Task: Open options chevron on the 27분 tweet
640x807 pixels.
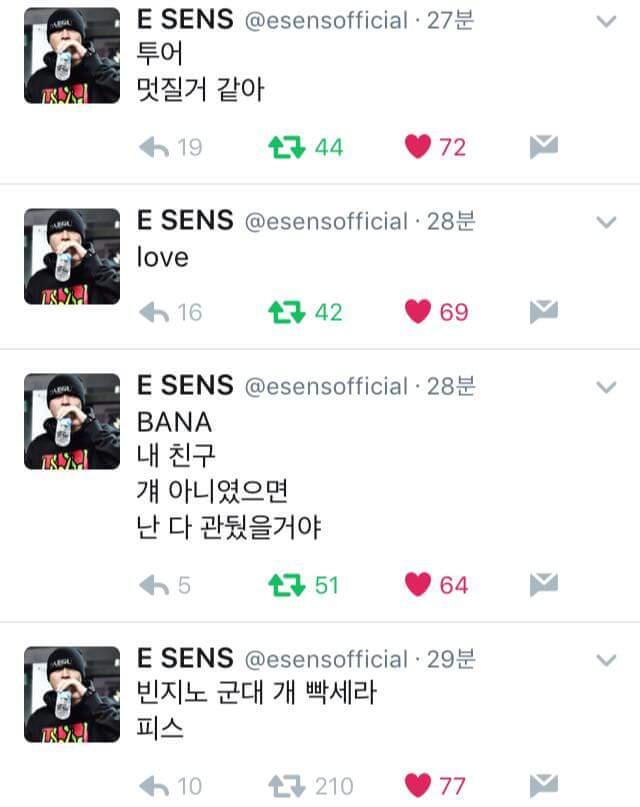Action: (606, 21)
